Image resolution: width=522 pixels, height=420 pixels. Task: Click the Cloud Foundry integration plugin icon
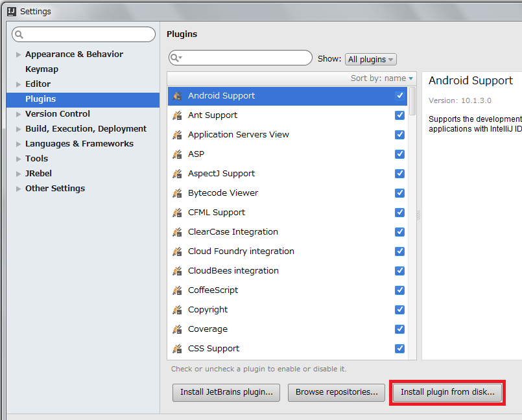177,251
